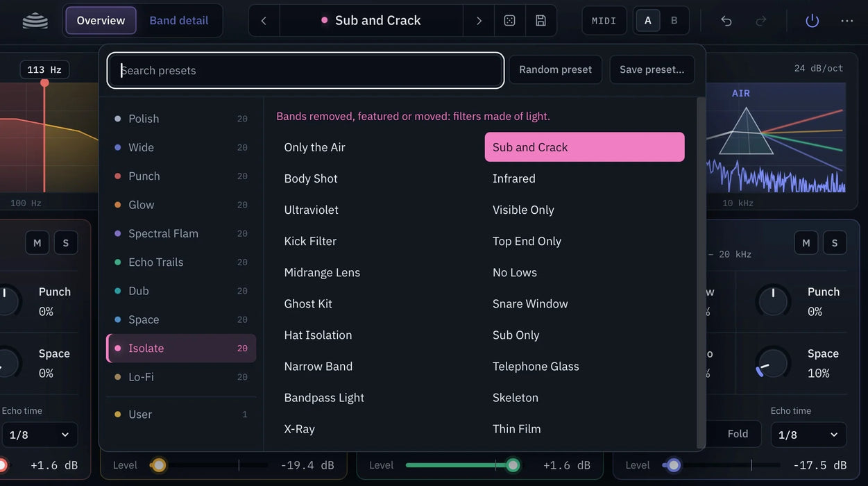This screenshot has height=486, width=868.
Task: Select Isolate preset category
Action: [x=181, y=349]
